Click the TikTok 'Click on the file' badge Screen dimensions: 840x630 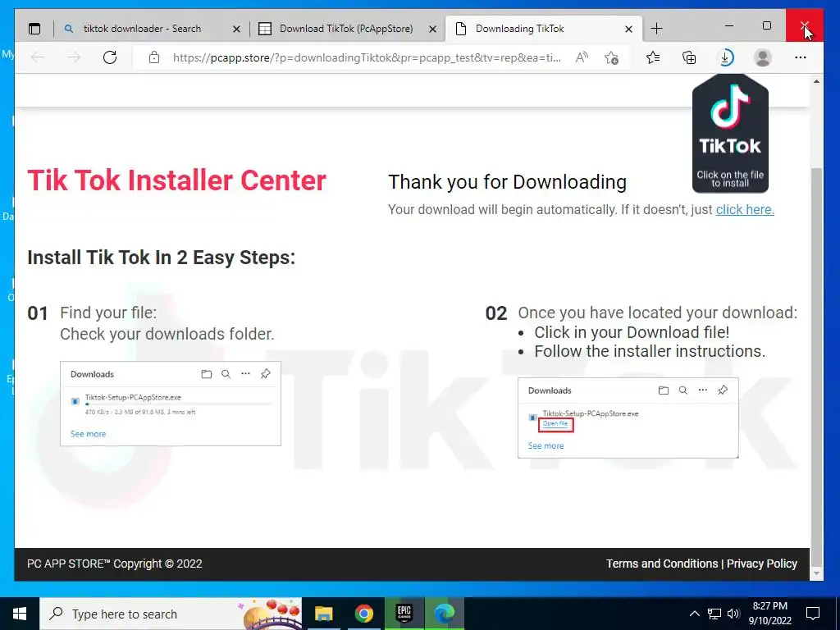click(x=730, y=133)
